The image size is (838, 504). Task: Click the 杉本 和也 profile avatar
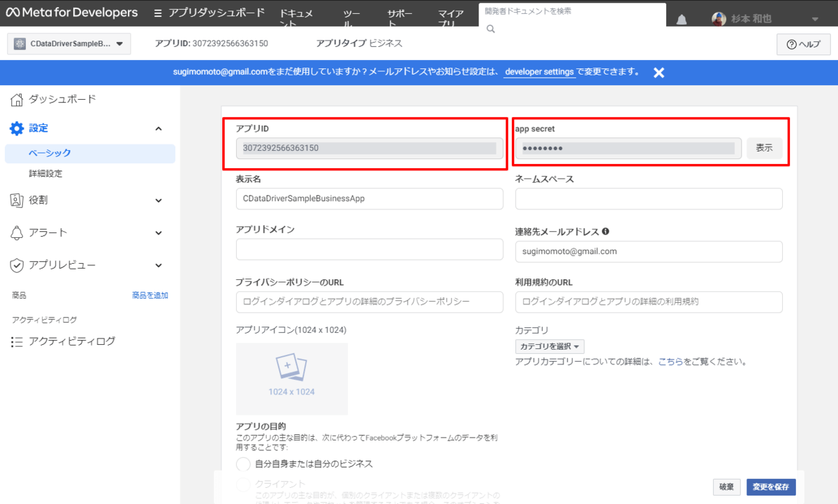(x=719, y=19)
